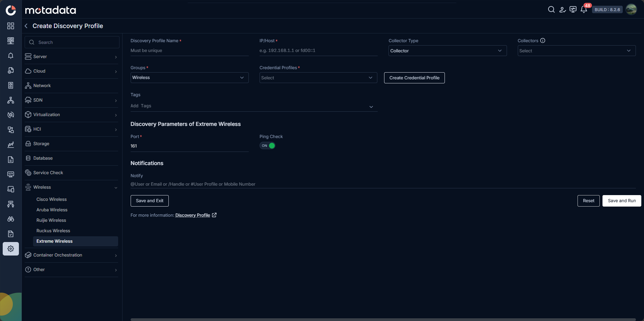Open the monitor rack icon in sidebar
The height and width of the screenshot is (321, 644).
pos(11,41)
